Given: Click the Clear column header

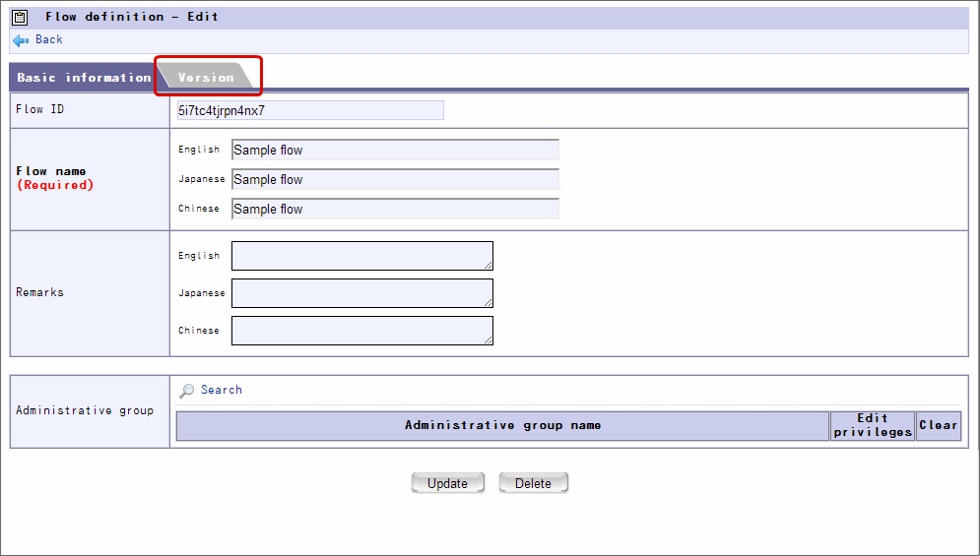Looking at the screenshot, I should (x=938, y=425).
